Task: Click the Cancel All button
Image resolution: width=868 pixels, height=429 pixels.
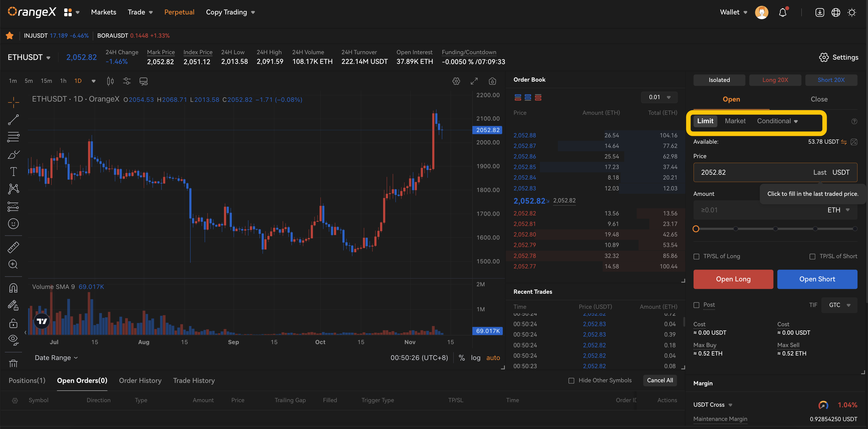Action: pyautogui.click(x=660, y=381)
